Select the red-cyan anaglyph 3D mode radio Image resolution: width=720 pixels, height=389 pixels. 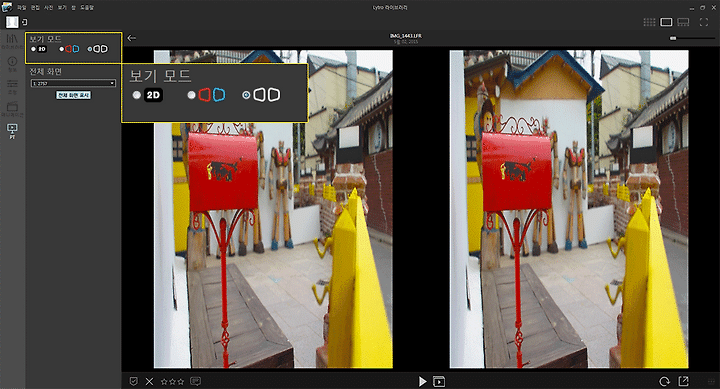tap(62, 49)
